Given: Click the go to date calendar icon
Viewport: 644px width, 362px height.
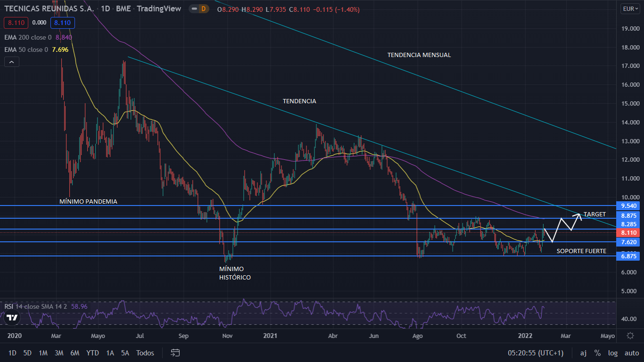Looking at the screenshot, I should pos(175,353).
